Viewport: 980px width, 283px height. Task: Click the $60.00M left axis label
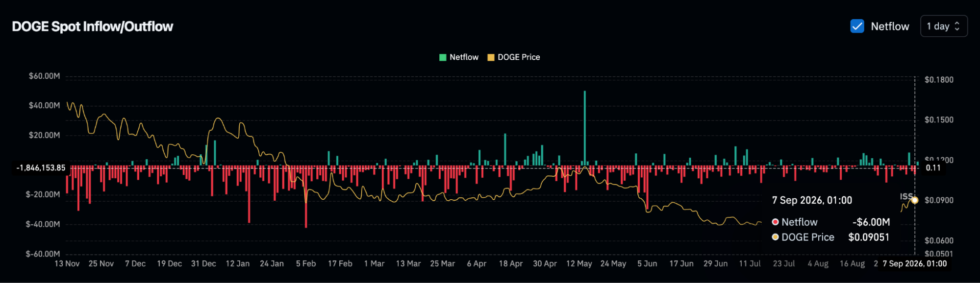click(44, 76)
